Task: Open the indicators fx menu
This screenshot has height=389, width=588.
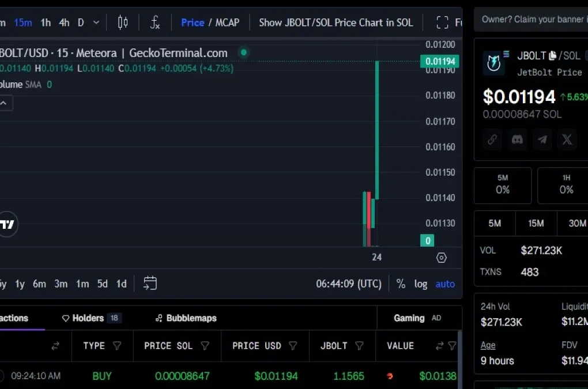Action: (155, 22)
